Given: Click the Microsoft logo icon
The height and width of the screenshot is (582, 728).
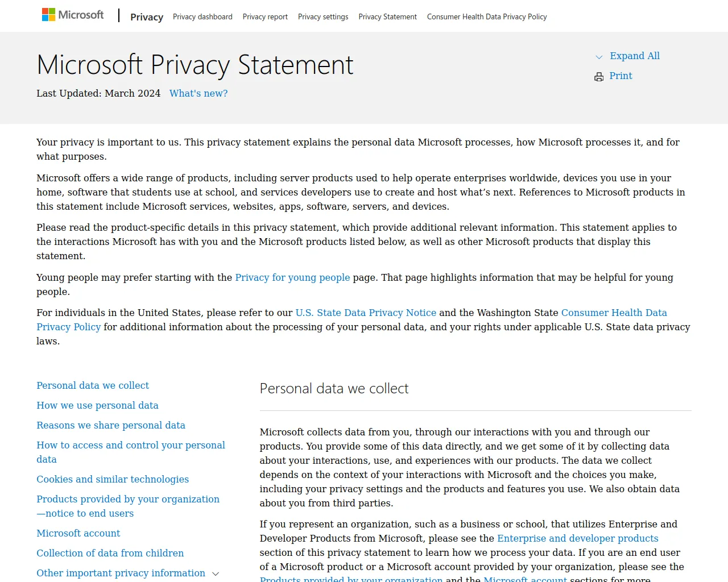Looking at the screenshot, I should click(49, 15).
